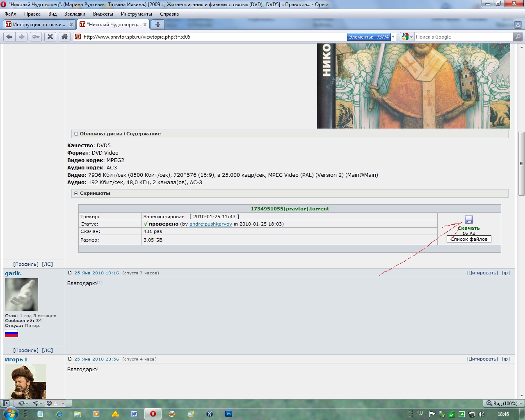525x420 pixels.
Task: Click the Николай Чудотворец cover image
Action: tap(413, 86)
